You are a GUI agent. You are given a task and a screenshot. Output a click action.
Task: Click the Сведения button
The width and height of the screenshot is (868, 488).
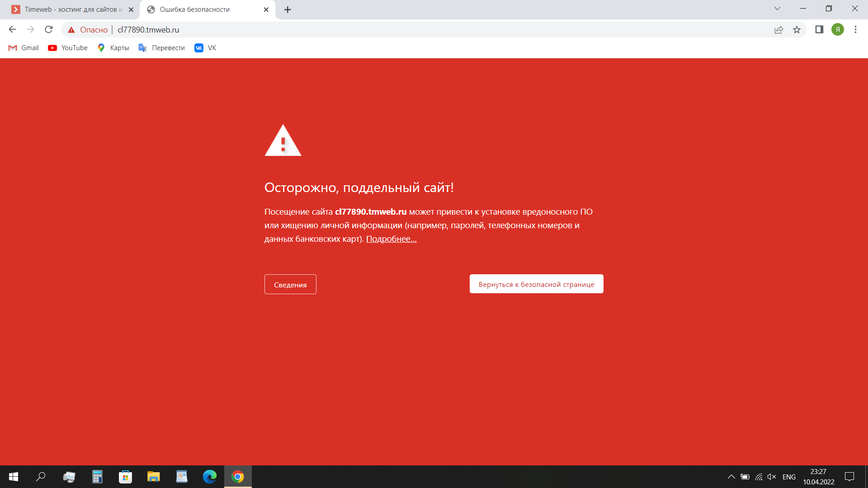[x=290, y=285]
